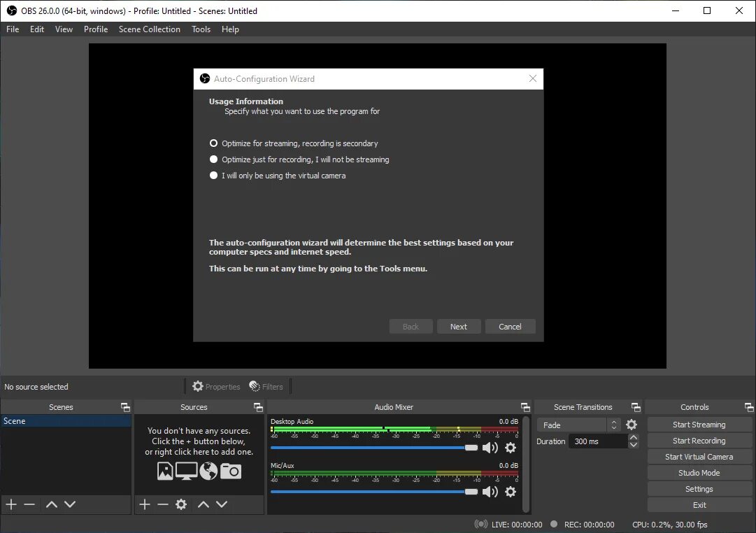Image resolution: width=756 pixels, height=533 pixels.
Task: Open the Fade transition dropdown
Action: click(x=578, y=425)
